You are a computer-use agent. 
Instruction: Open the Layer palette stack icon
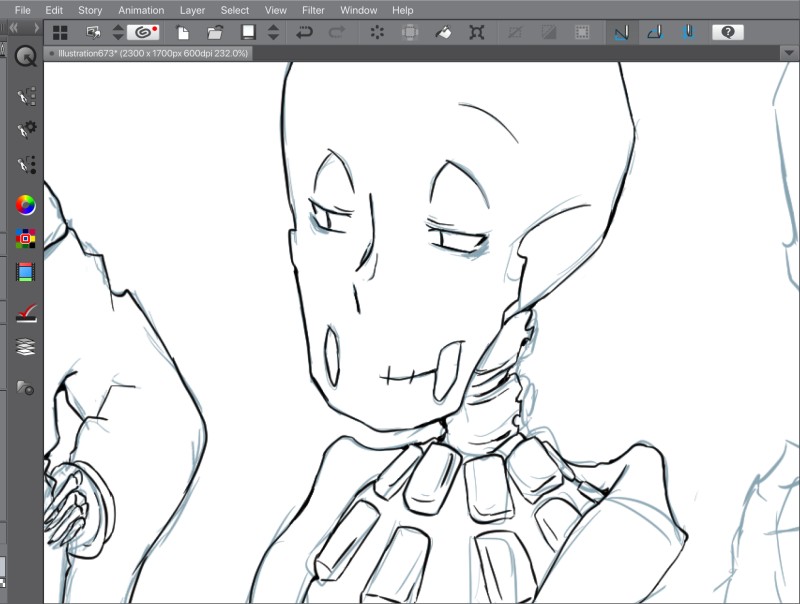(x=26, y=347)
